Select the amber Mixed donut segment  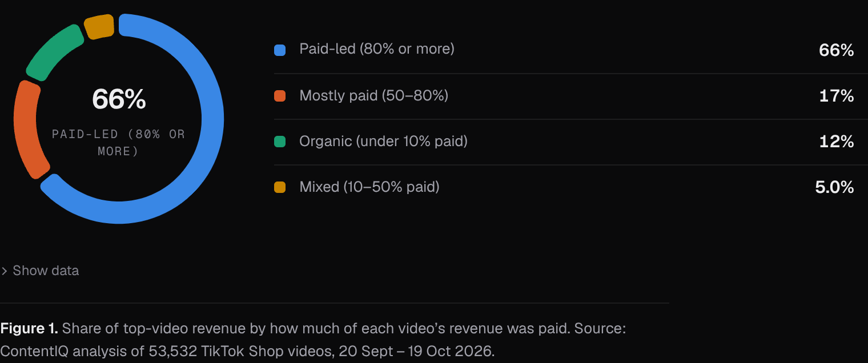tap(99, 27)
